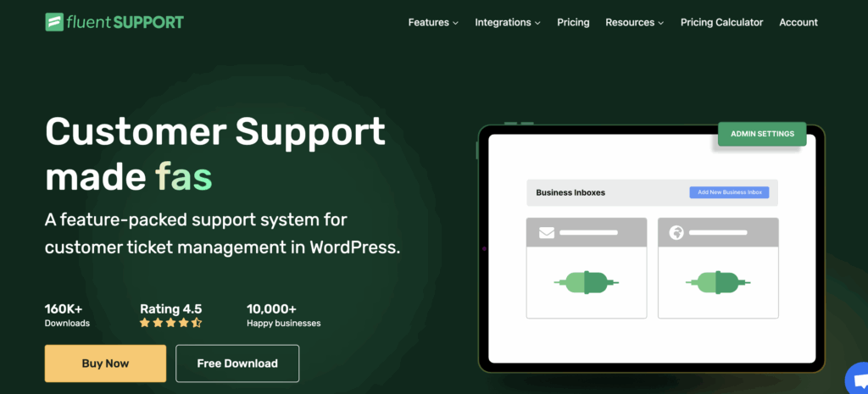
Task: Expand the Features dropdown chevron
Action: click(455, 23)
